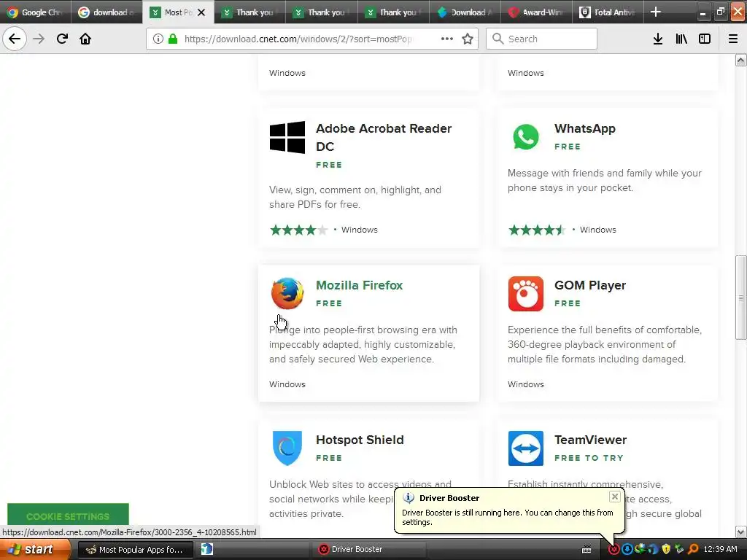Click the scrollbar up arrow
Viewport: 747px width, 560px height.
click(740, 60)
